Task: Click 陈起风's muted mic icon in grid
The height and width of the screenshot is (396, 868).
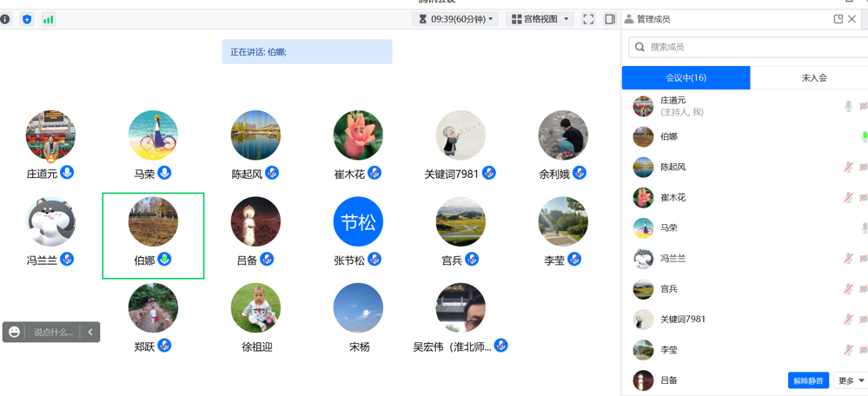Action: click(x=271, y=173)
